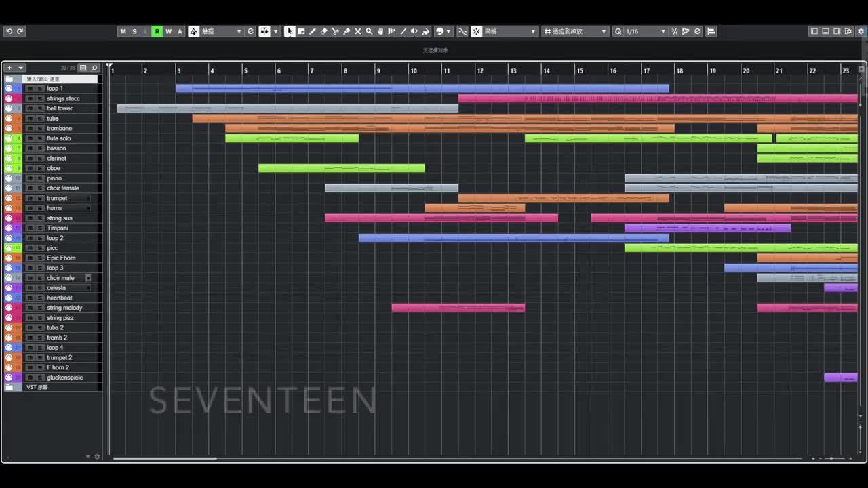
Task: Open track visibility agents list icon
Action: (83, 68)
